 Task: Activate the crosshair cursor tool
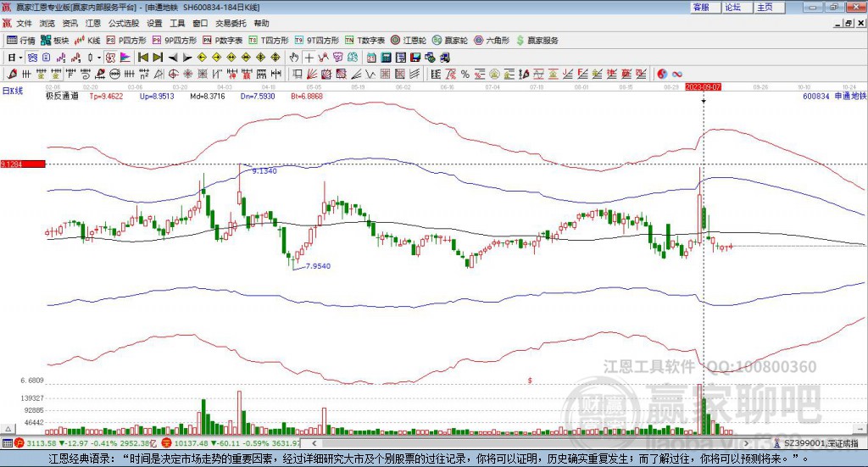pos(309,57)
